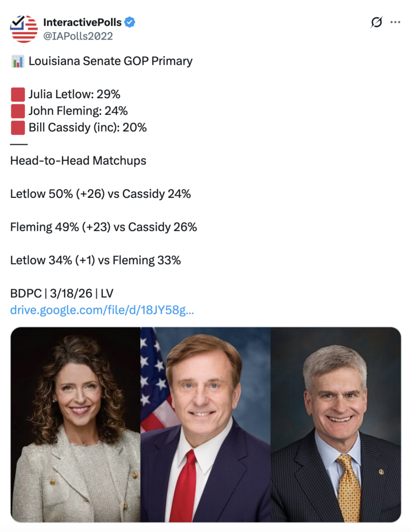Screen dimensions: 411x532
Task: Select the Head-to-Head Matchups text
Action: (x=78, y=161)
